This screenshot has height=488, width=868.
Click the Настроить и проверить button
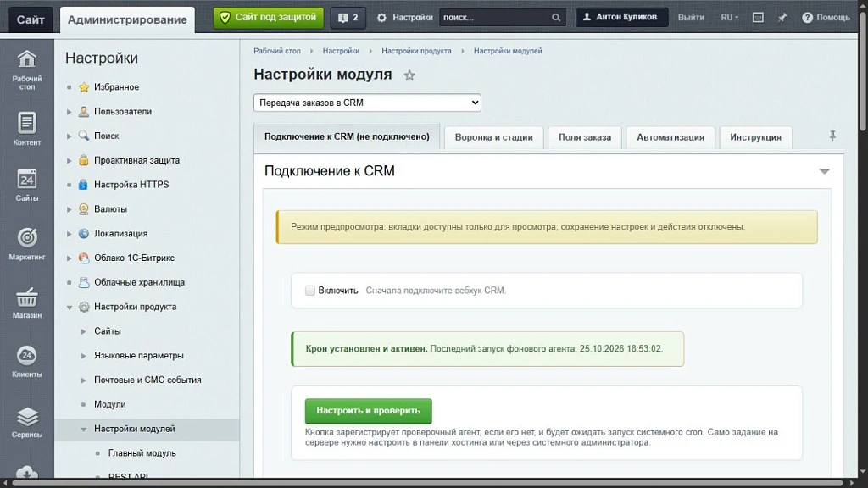368,411
